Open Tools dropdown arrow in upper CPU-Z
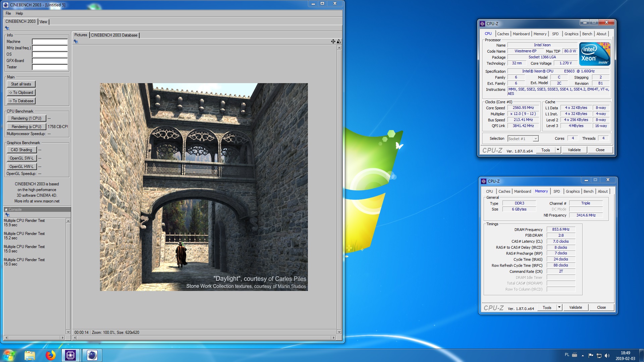Screen dimensions: 644x362 (x=558, y=150)
